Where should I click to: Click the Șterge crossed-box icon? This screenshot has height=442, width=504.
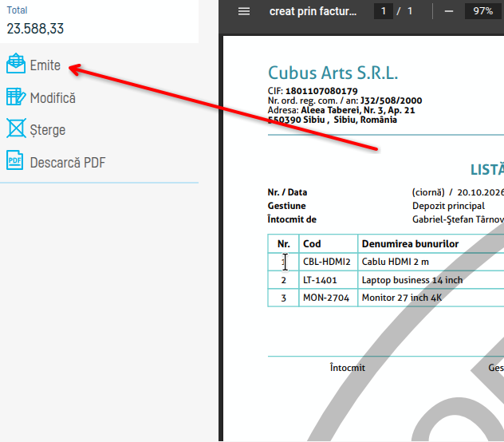tap(16, 128)
